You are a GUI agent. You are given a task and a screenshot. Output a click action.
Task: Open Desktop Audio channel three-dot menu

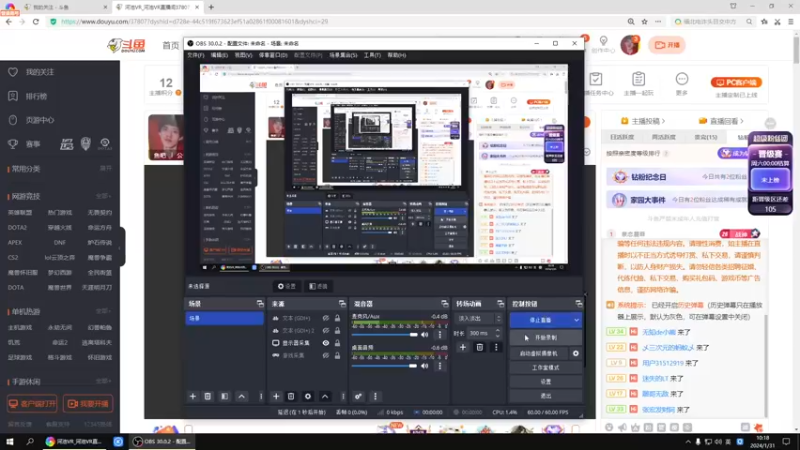click(x=440, y=366)
